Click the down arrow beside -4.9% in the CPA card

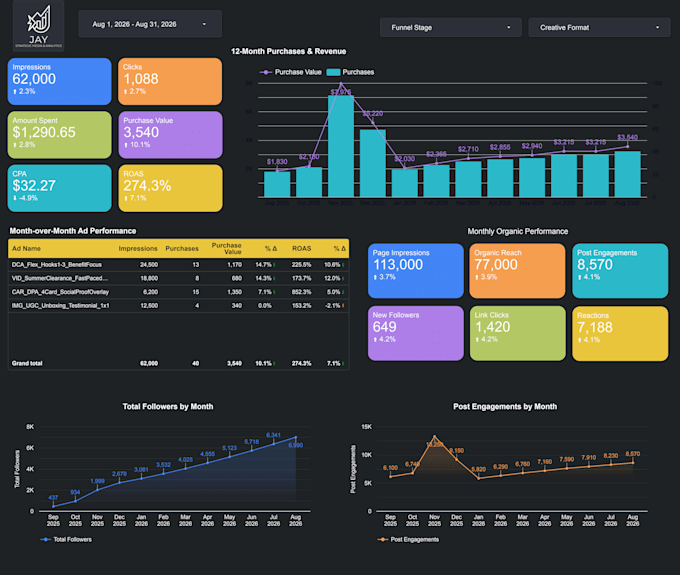tap(15, 198)
